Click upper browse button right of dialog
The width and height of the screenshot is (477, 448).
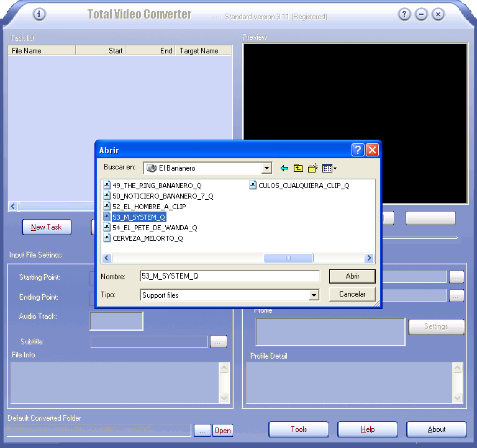(457, 277)
